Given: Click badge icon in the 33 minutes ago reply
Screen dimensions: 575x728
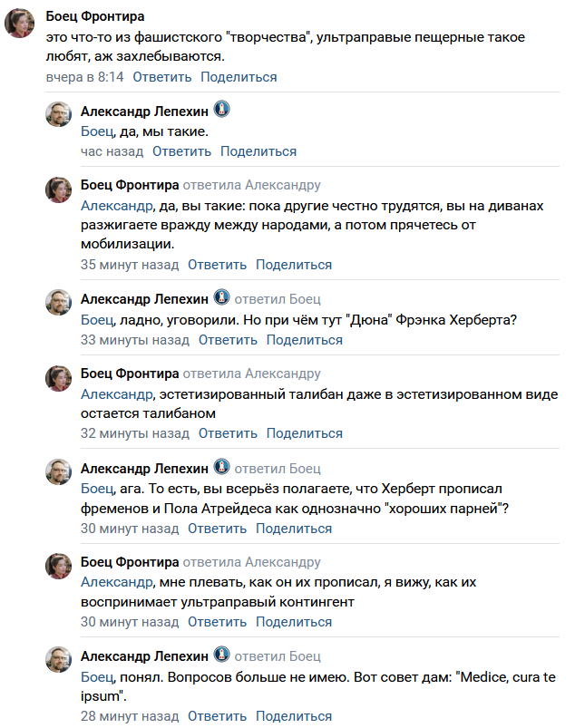Looking at the screenshot, I should pyautogui.click(x=221, y=297).
